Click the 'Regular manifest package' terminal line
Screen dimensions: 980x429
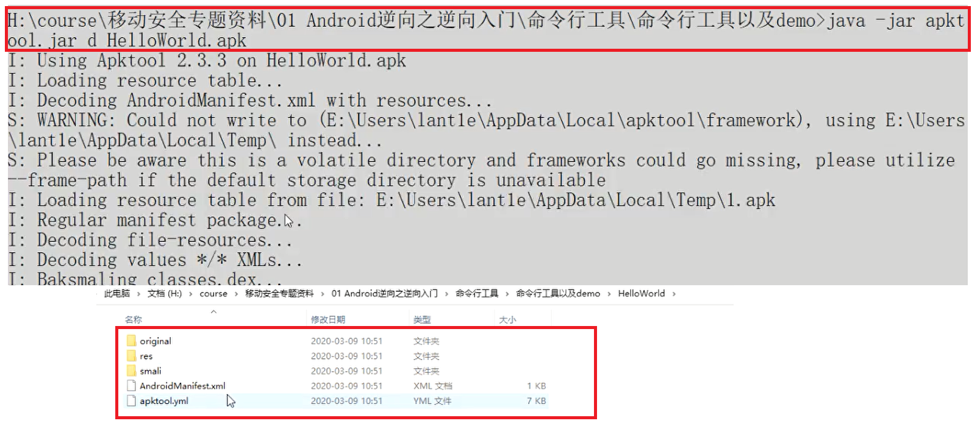click(154, 220)
